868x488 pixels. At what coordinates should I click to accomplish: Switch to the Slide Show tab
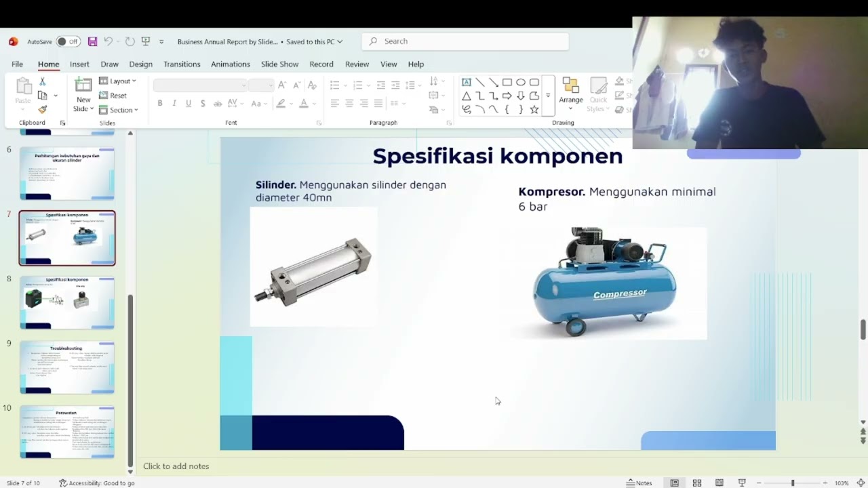[x=279, y=64]
